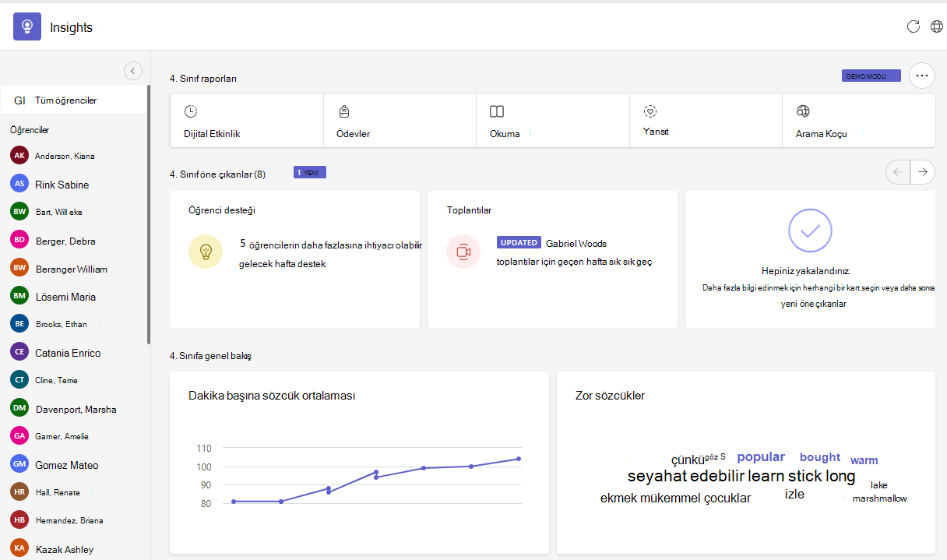This screenshot has width=947, height=560.
Task: Click the word "marshmallow" in word cloud
Action: tap(880, 498)
